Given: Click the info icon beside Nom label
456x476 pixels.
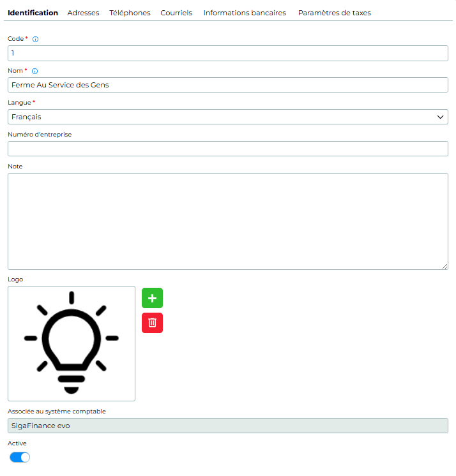Looking at the screenshot, I should pyautogui.click(x=35, y=71).
